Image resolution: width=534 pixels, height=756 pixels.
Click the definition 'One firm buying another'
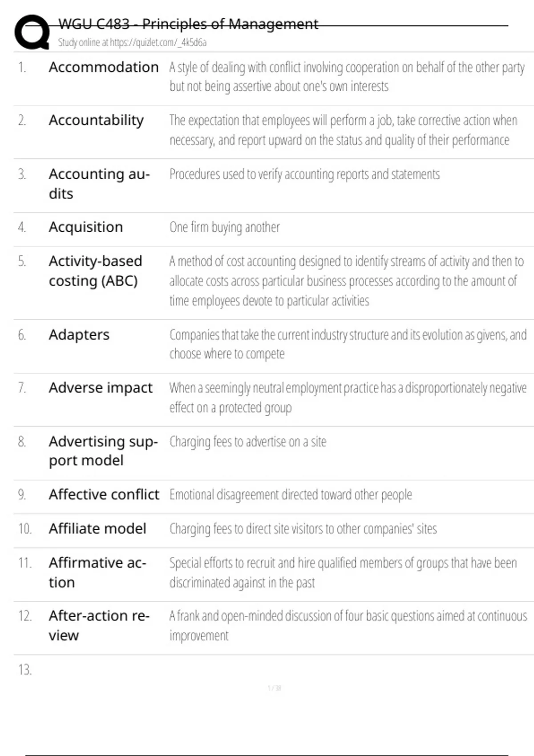point(225,227)
